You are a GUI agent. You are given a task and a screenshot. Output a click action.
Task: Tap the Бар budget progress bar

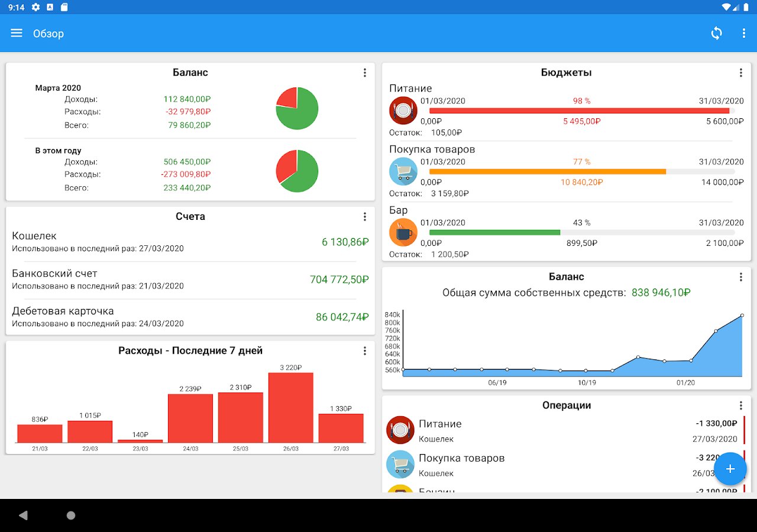click(582, 232)
